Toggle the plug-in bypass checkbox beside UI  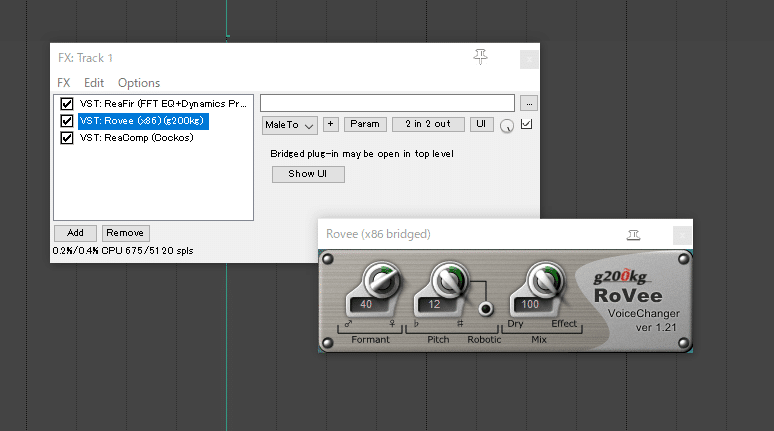click(x=526, y=124)
